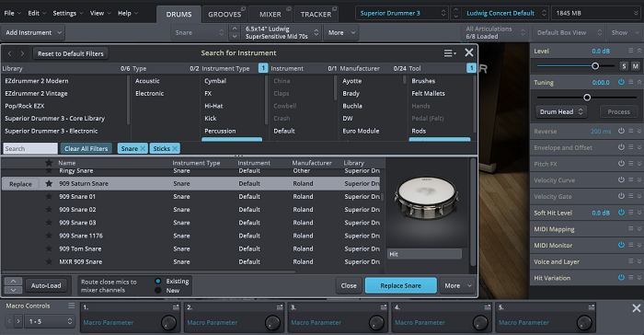Click the Hit articulation field

tap(424, 254)
